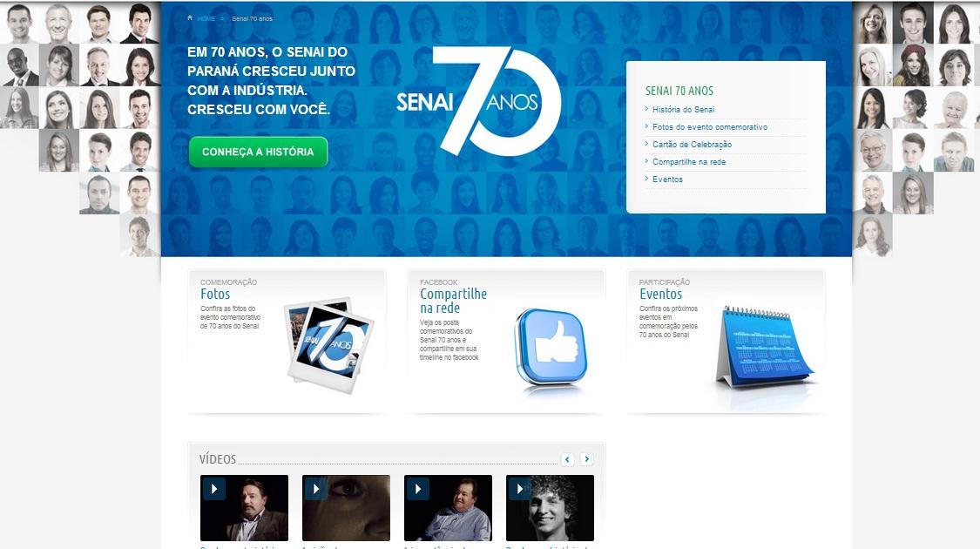
Task: Play the second video with the face close-up
Action: [x=346, y=508]
